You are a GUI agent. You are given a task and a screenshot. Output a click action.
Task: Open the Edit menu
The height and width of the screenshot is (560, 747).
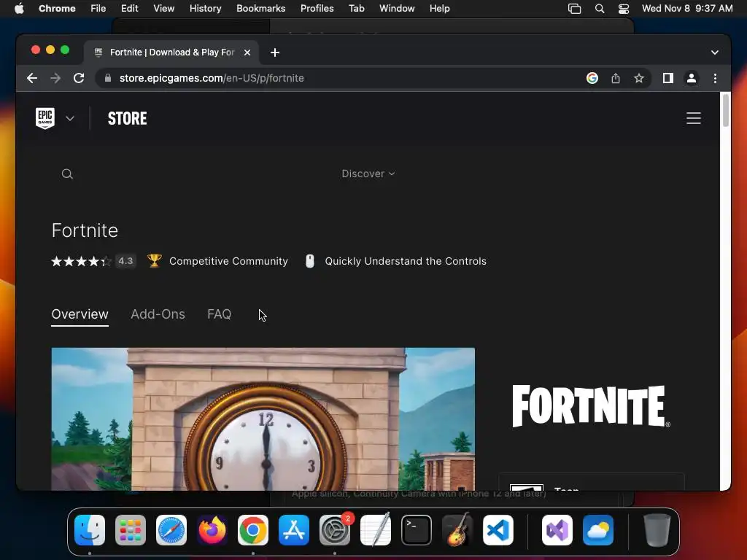[x=130, y=9]
